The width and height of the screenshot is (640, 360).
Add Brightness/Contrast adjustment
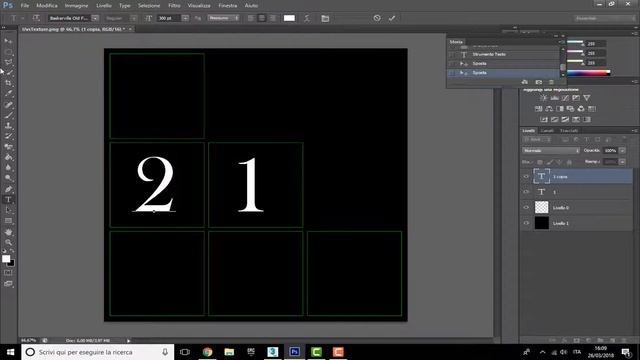[x=544, y=98]
